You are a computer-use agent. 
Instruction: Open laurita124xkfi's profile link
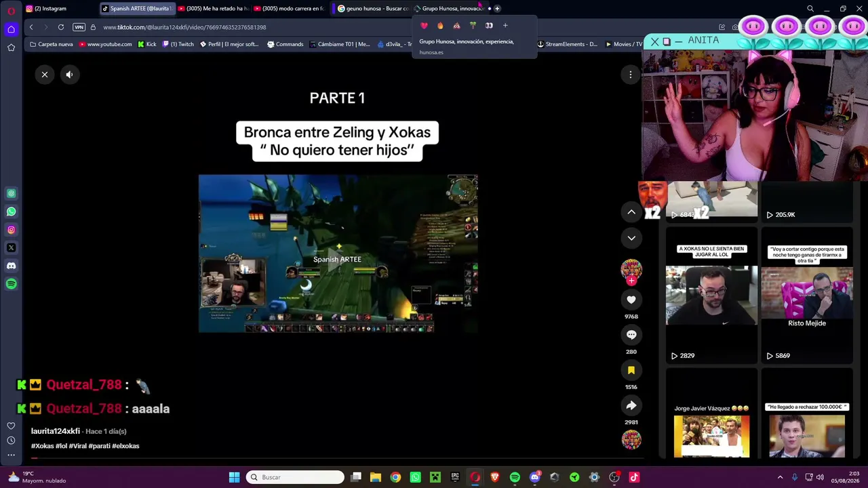(x=56, y=431)
